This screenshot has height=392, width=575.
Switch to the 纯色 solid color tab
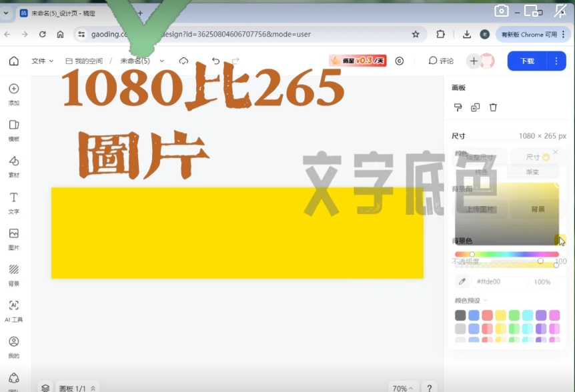pos(481,172)
